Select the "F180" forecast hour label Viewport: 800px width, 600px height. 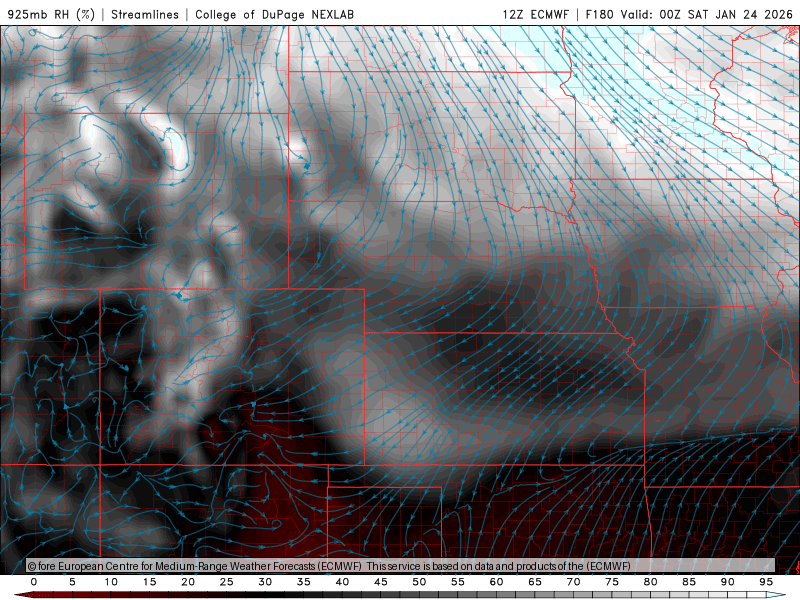(x=599, y=14)
